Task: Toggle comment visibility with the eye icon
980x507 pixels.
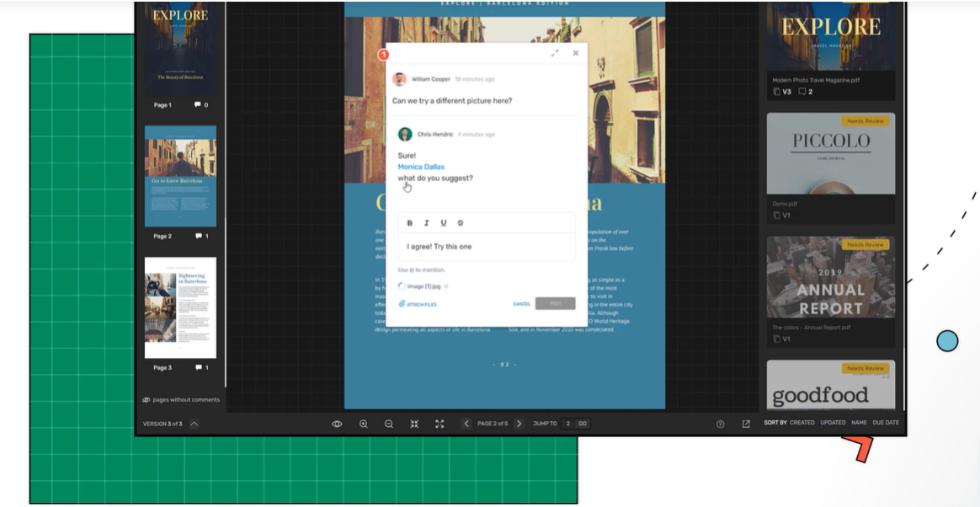Action: coord(337,424)
